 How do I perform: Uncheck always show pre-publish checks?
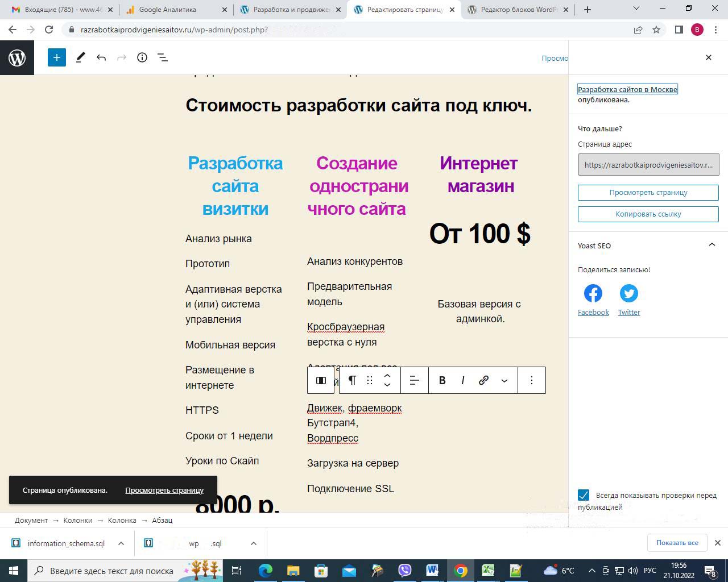tap(584, 495)
